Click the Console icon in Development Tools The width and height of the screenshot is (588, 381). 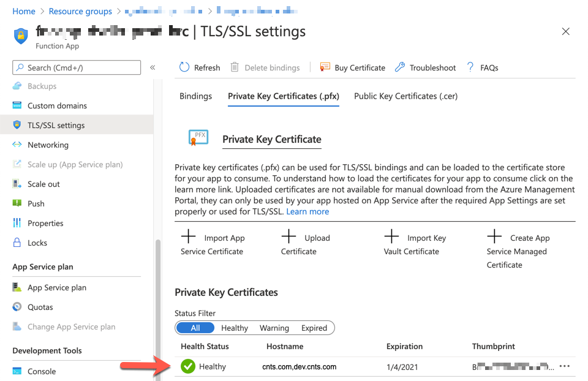(17, 371)
